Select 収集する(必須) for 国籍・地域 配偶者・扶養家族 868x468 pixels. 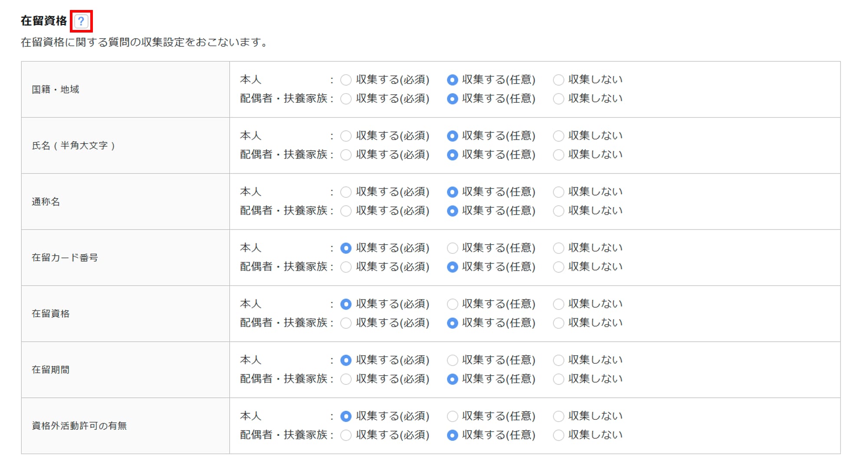(x=346, y=99)
